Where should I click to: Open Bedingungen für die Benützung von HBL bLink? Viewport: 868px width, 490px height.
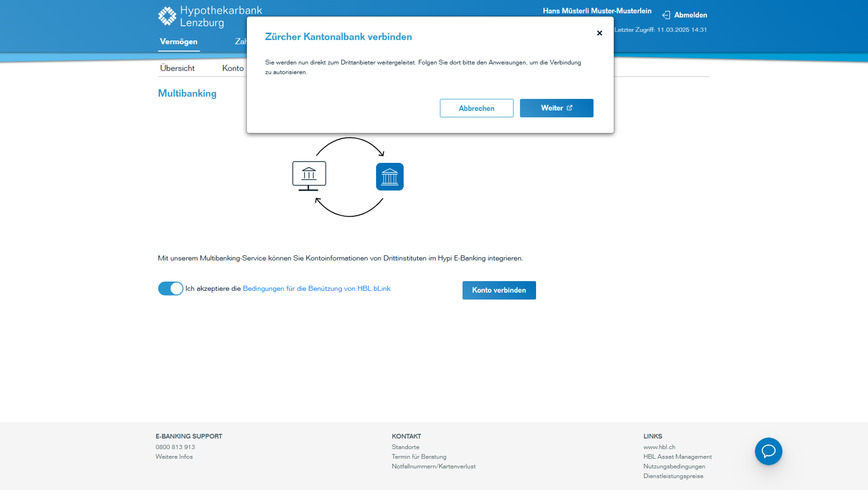coord(316,288)
